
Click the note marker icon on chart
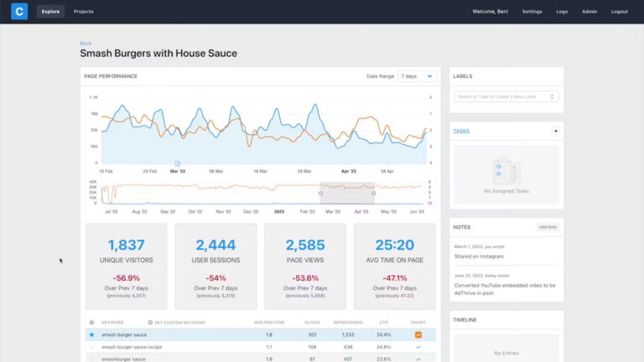(x=177, y=163)
